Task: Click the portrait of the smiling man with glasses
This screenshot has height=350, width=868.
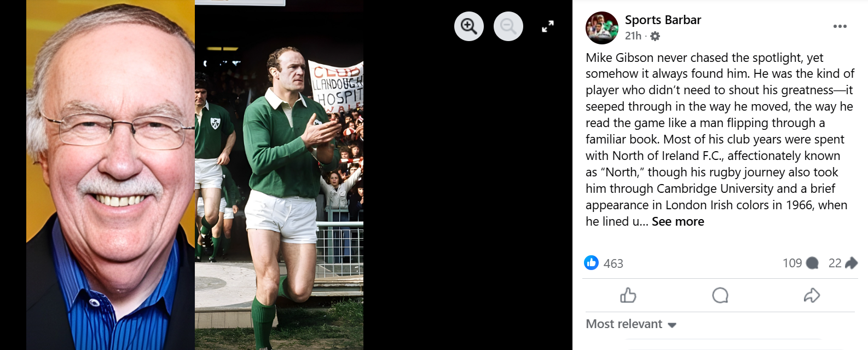Action: tap(111, 175)
